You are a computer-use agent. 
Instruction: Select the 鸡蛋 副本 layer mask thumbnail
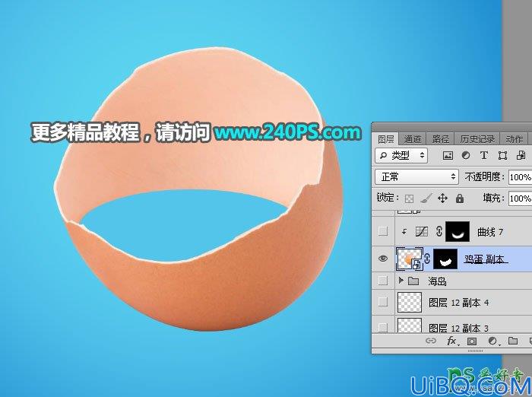(445, 259)
